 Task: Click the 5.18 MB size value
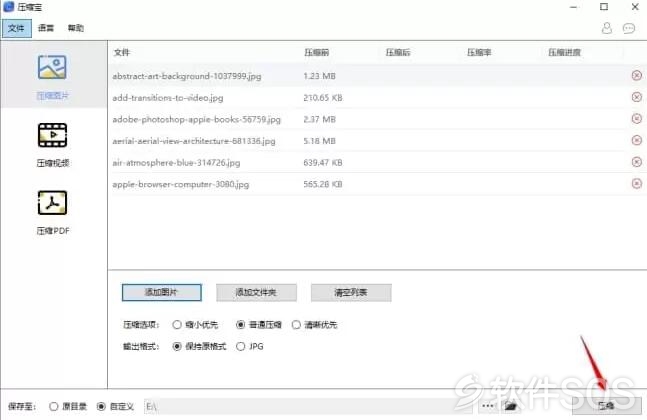[x=319, y=141]
